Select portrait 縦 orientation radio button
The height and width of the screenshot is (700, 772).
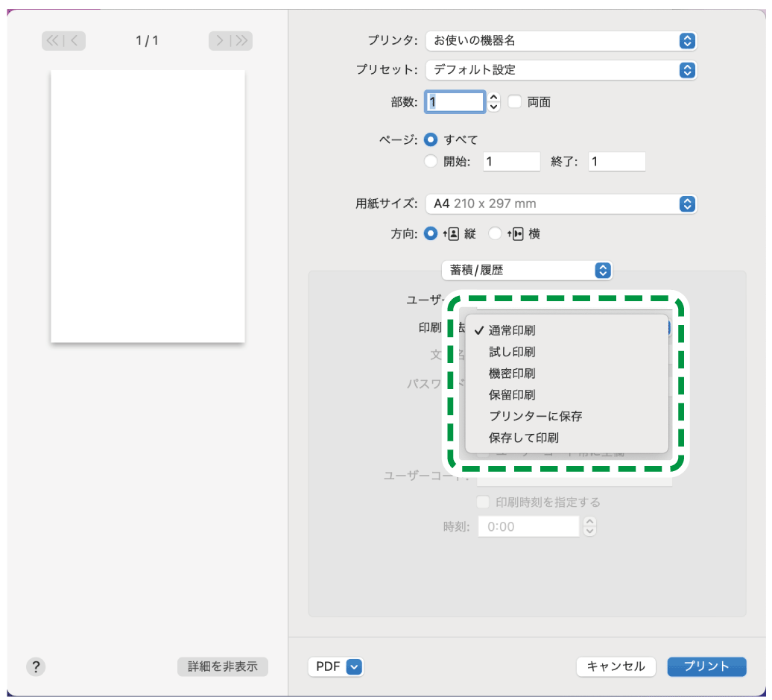point(430,233)
